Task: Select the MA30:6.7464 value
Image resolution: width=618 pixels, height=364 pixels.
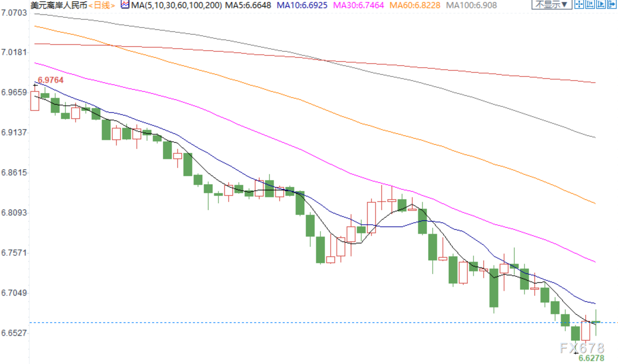Action: pos(358,5)
